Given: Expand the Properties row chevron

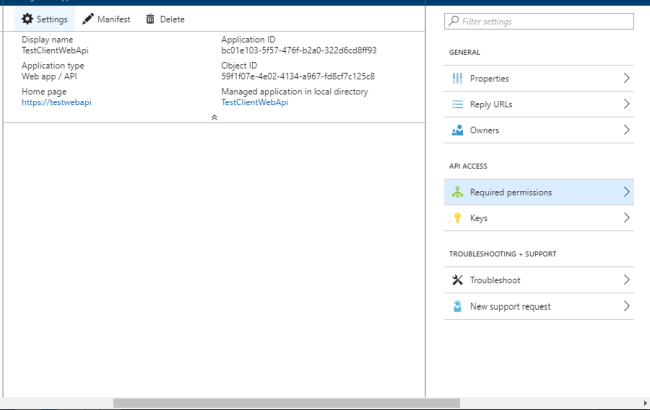Looking at the screenshot, I should [x=626, y=78].
